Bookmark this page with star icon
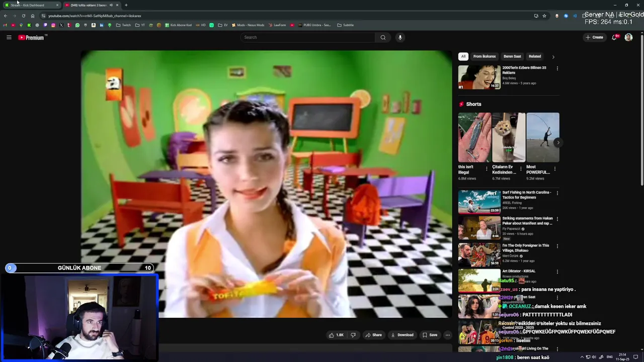The height and width of the screenshot is (362, 644). click(x=544, y=16)
